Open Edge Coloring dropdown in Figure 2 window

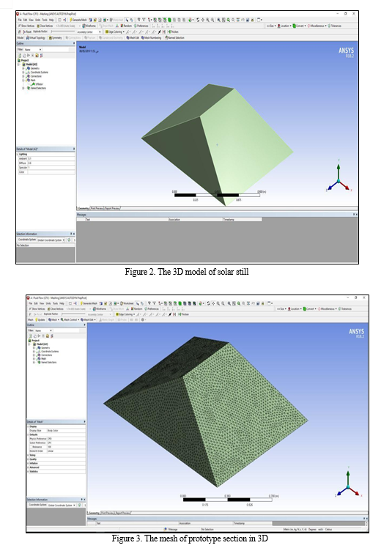tap(115, 32)
